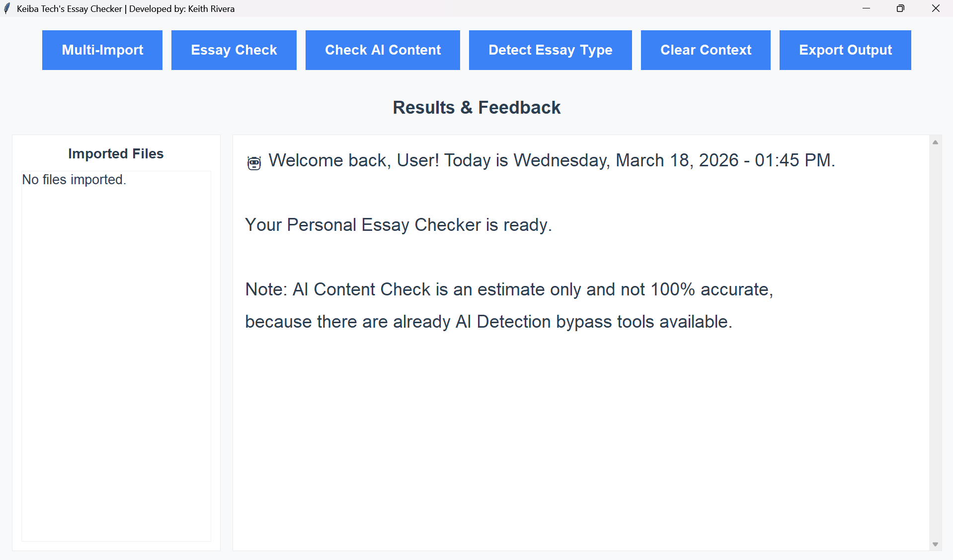953x560 pixels.
Task: Open Multi-Import to add essay files
Action: [x=102, y=50]
